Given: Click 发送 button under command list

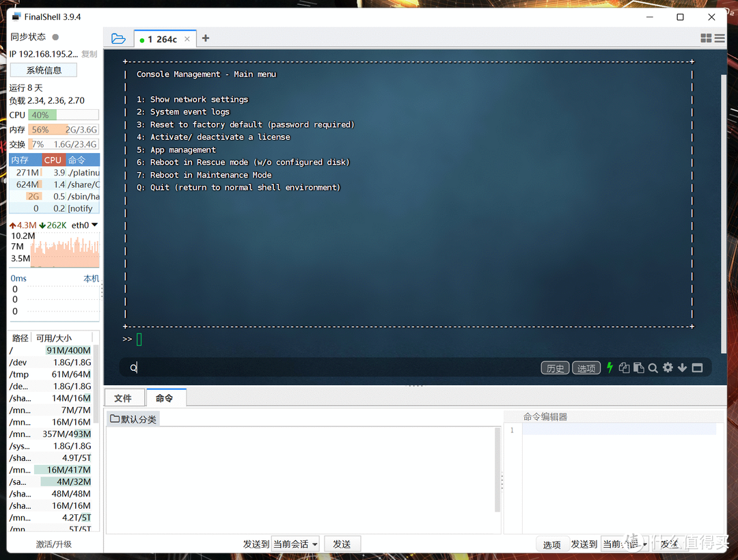Looking at the screenshot, I should coord(342,544).
